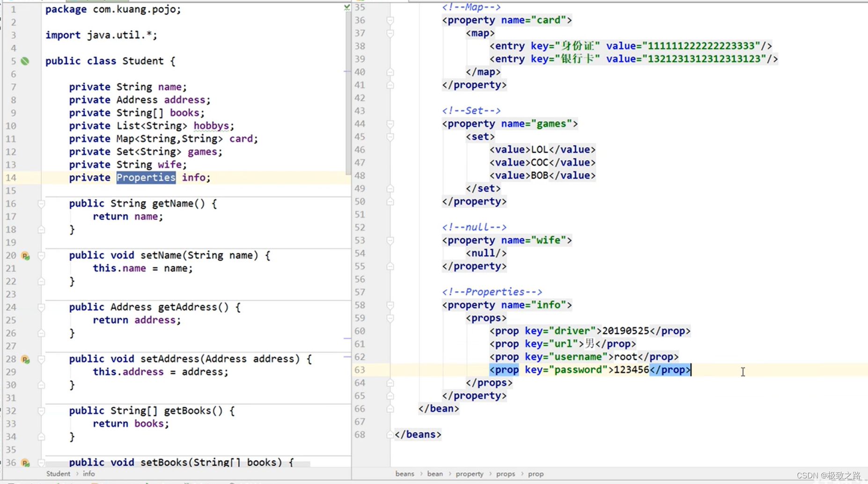The image size is (868, 484).
Task: Click the highlighted Properties type on line 14
Action: pyautogui.click(x=146, y=178)
